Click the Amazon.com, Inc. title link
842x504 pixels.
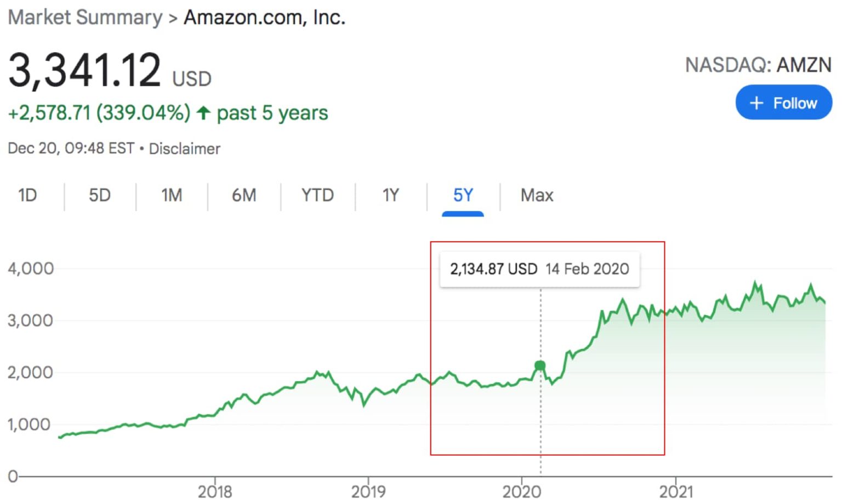265,17
